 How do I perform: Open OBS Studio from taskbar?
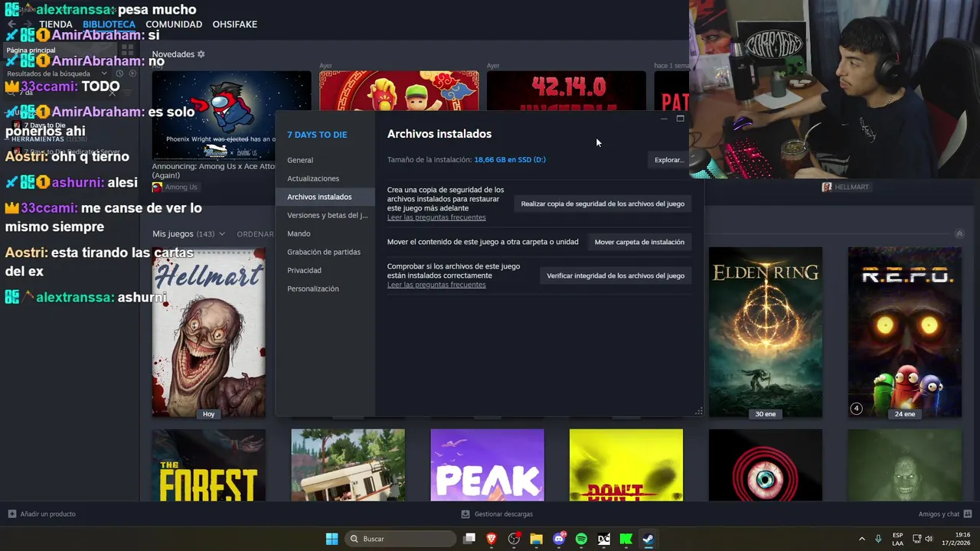514,539
